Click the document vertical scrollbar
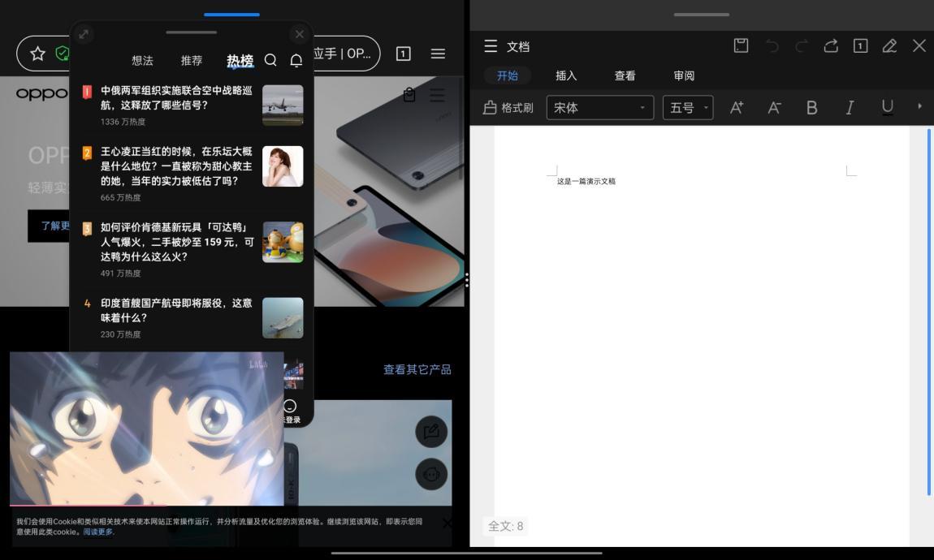Viewport: 934px width, 560px height. click(x=928, y=312)
